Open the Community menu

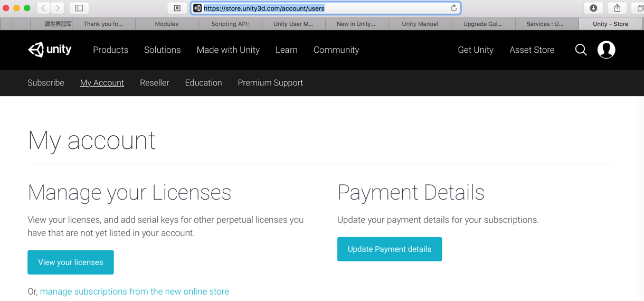pyautogui.click(x=336, y=50)
